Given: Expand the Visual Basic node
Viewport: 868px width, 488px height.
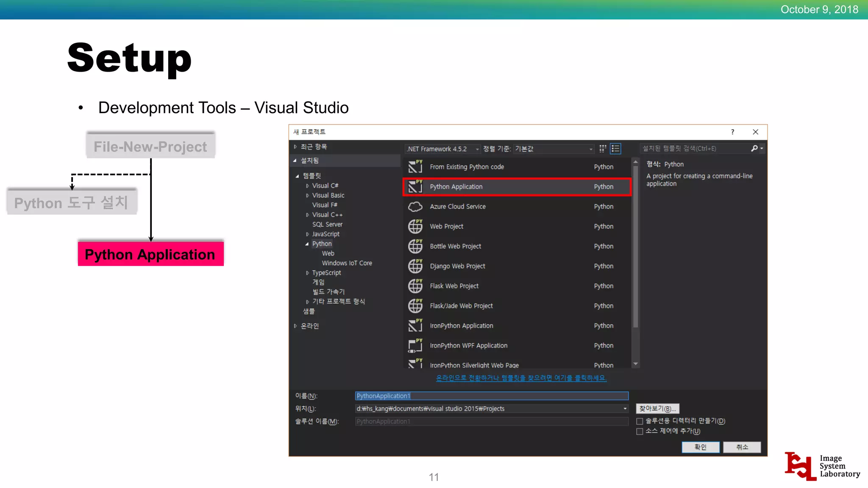Looking at the screenshot, I should click(x=307, y=195).
